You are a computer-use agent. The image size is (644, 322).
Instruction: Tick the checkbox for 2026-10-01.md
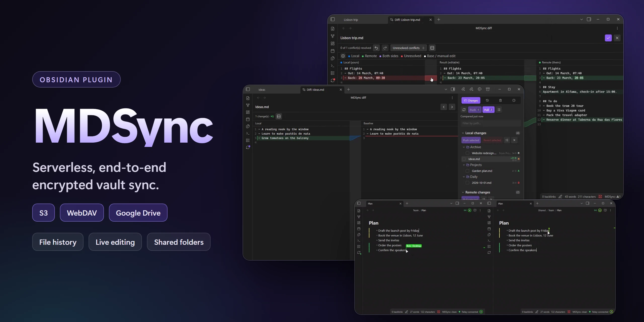pyautogui.click(x=467, y=183)
